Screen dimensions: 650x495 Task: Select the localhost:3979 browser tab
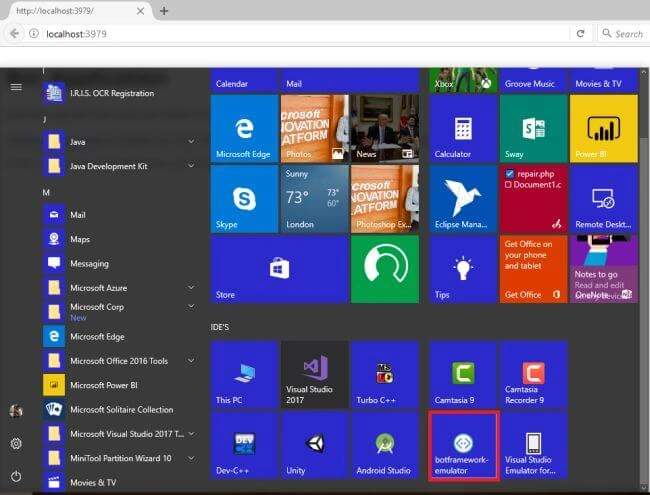(x=77, y=11)
